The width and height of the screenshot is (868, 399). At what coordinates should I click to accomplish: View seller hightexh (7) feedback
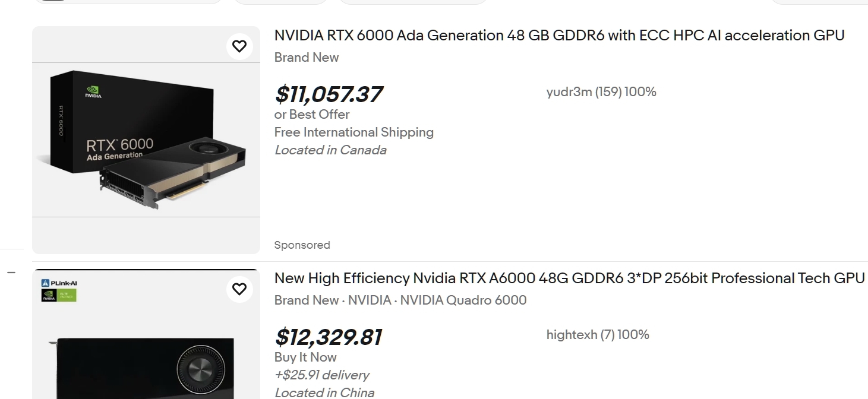597,335
